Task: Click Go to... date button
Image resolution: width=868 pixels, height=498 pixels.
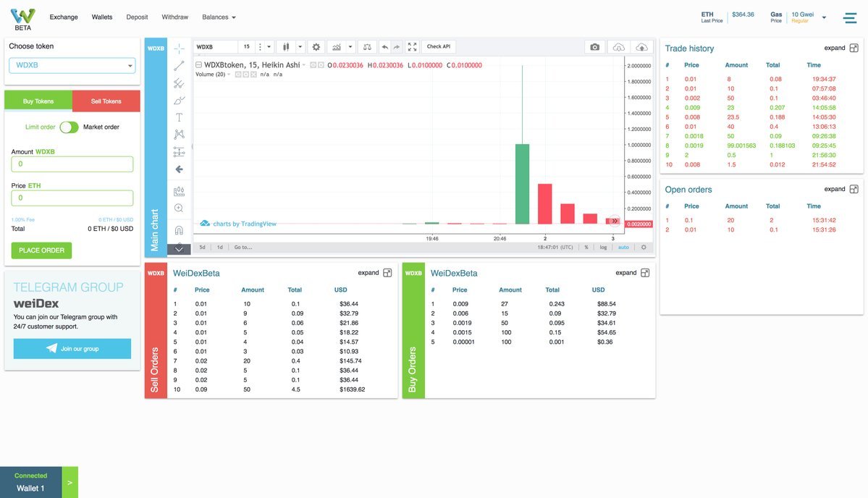Action: pyautogui.click(x=243, y=248)
